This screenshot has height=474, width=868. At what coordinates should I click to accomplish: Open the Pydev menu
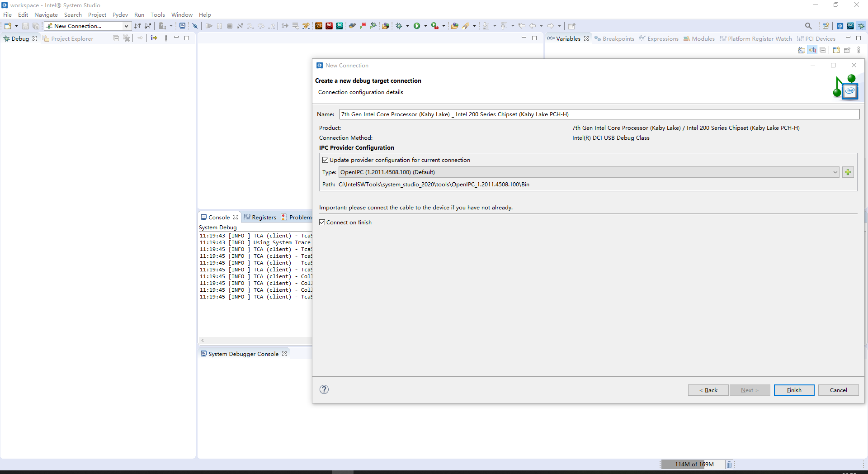(x=120, y=14)
